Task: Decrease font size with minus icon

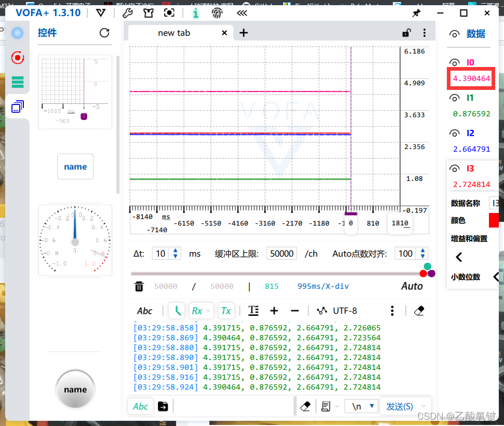Action: coord(295,311)
